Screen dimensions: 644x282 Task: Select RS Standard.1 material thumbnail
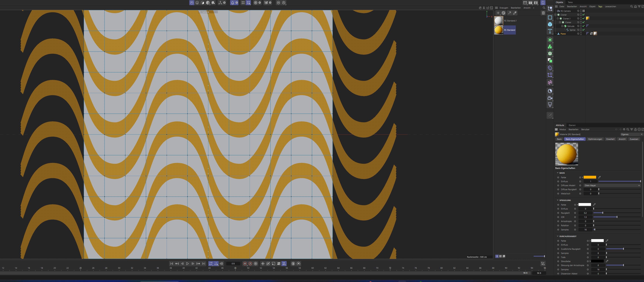pyautogui.click(x=499, y=21)
